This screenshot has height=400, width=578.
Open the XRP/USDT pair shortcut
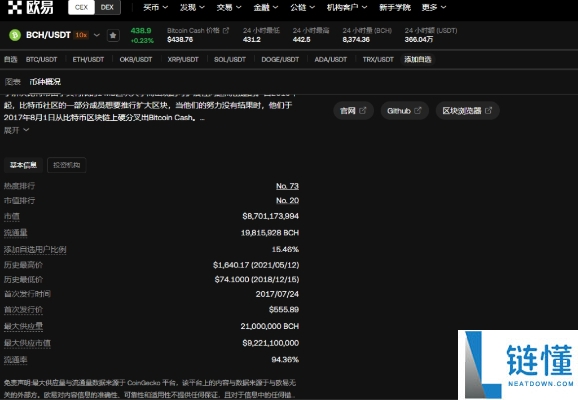coord(183,59)
